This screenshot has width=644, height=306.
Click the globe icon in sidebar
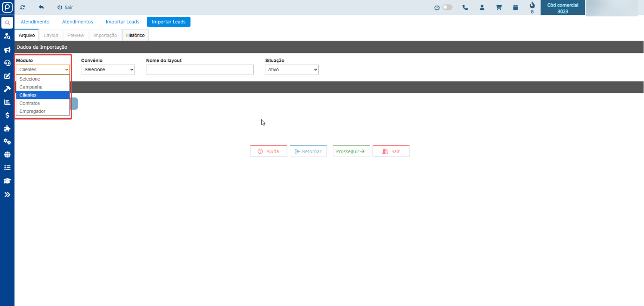7,155
